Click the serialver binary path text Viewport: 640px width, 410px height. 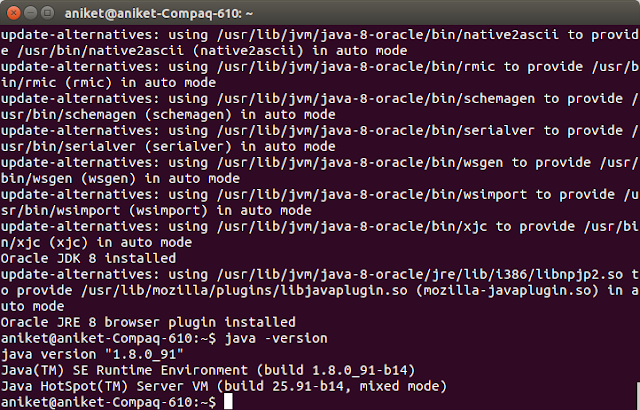[376, 131]
